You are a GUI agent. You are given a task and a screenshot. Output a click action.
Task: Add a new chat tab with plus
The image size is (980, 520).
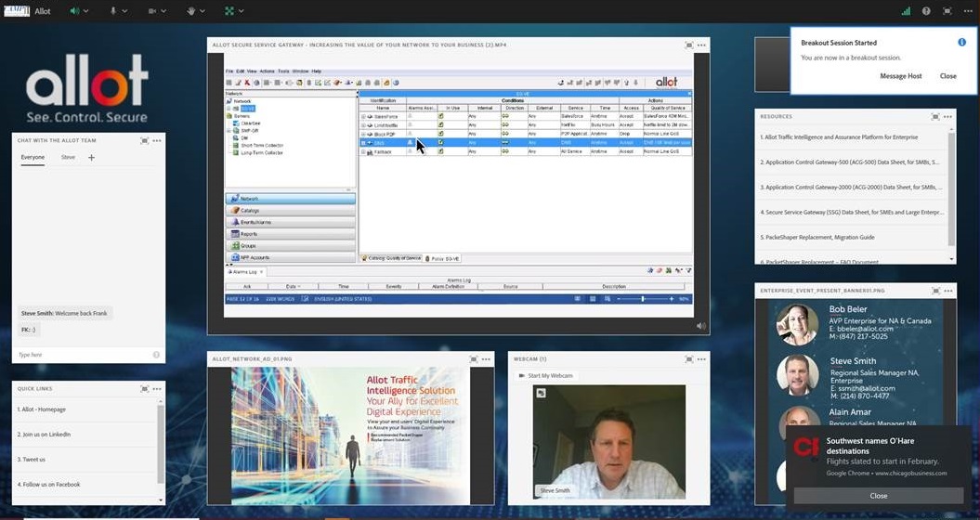(x=91, y=158)
